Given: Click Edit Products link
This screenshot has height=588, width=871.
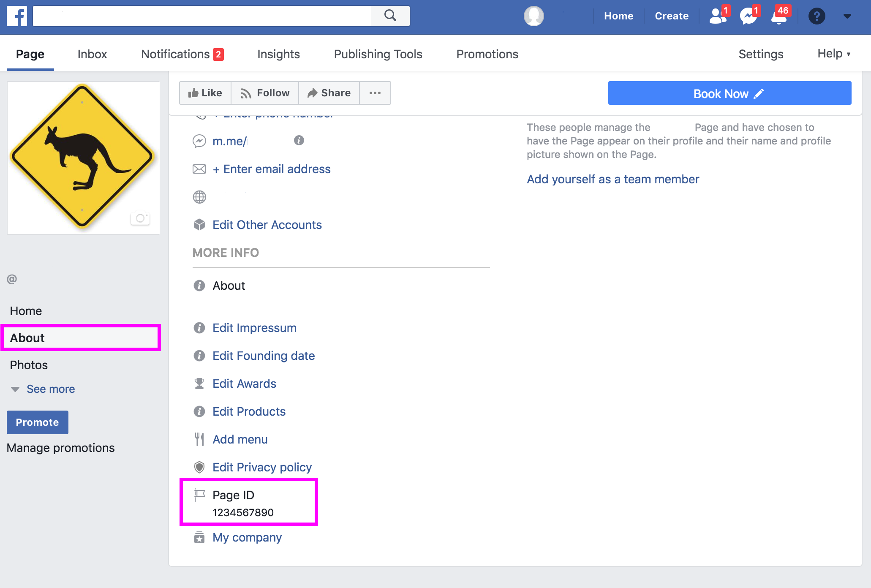Looking at the screenshot, I should point(249,411).
